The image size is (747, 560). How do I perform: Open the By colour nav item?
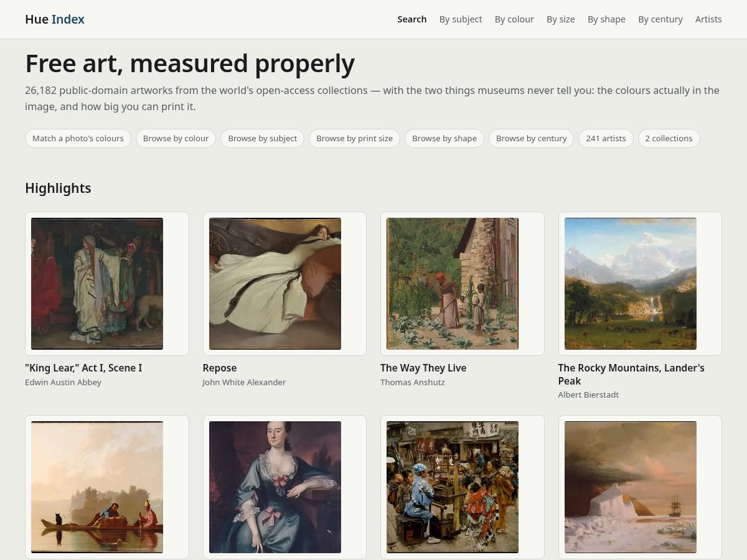click(x=514, y=19)
